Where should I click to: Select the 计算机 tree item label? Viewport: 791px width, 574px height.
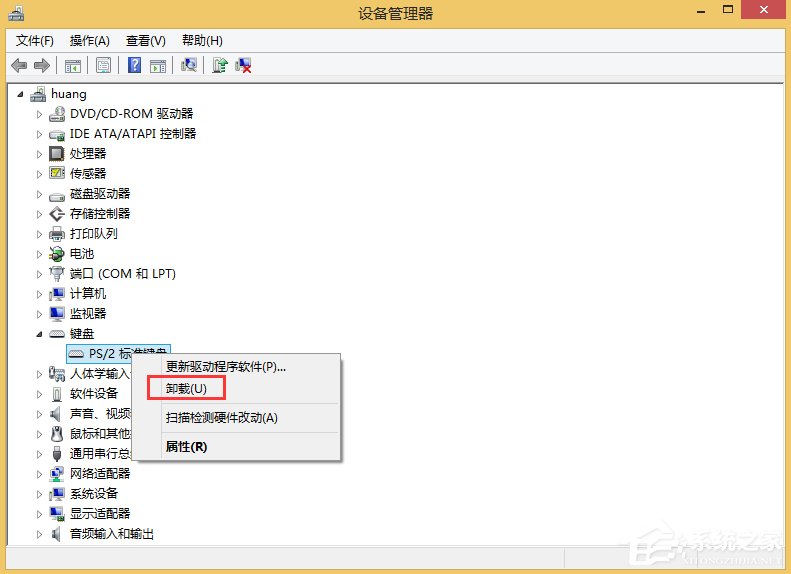pyautogui.click(x=88, y=294)
